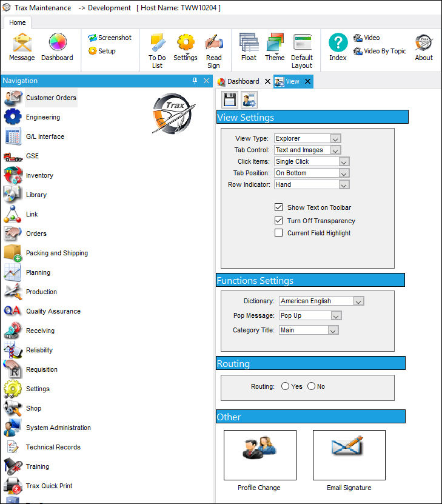Open Production in Navigation
Image resolution: width=442 pixels, height=504 pixels.
point(30,292)
